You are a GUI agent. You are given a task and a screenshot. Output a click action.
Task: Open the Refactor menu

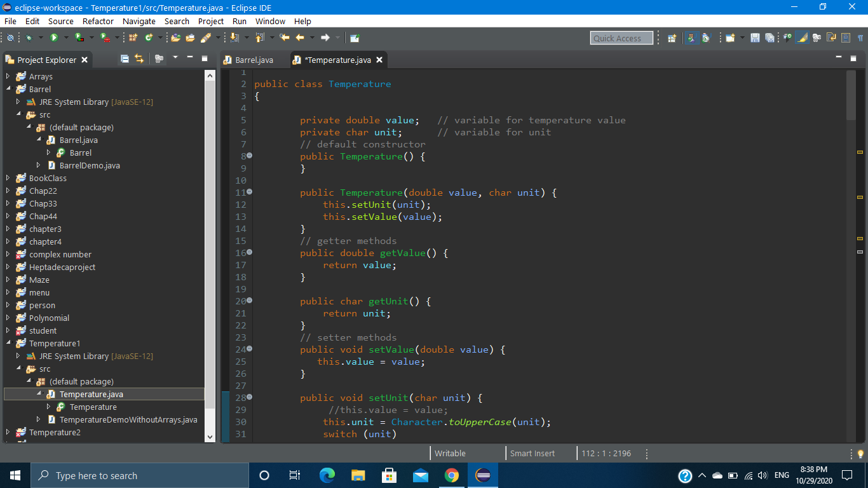98,21
